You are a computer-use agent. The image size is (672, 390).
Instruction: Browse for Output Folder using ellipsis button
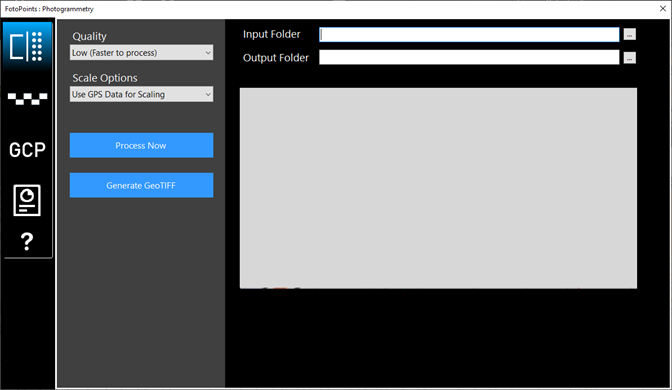pos(630,57)
